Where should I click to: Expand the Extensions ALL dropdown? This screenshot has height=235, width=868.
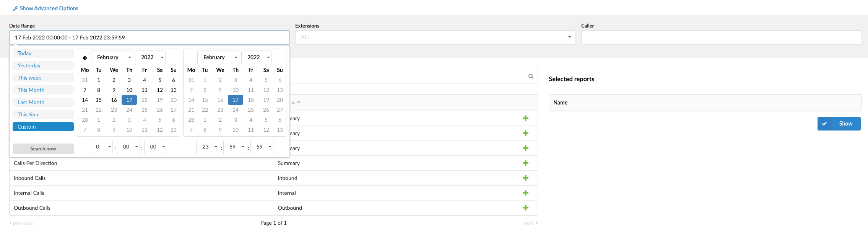click(x=435, y=38)
